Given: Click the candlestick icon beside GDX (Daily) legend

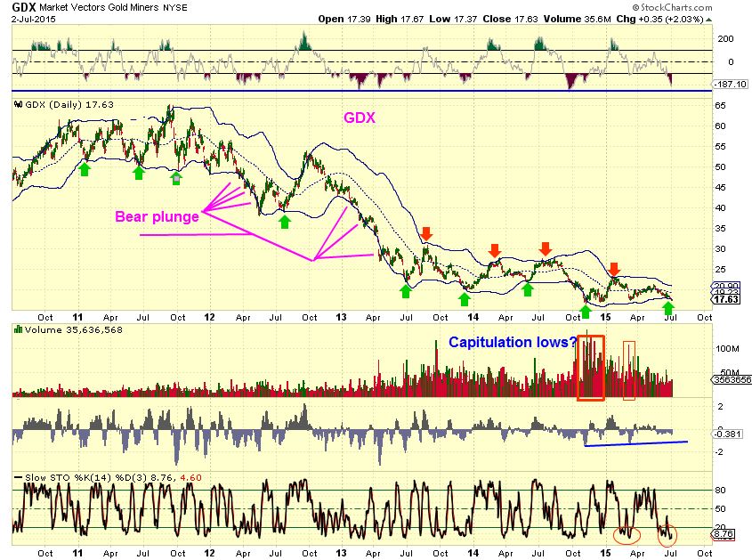Looking at the screenshot, I should [19, 104].
